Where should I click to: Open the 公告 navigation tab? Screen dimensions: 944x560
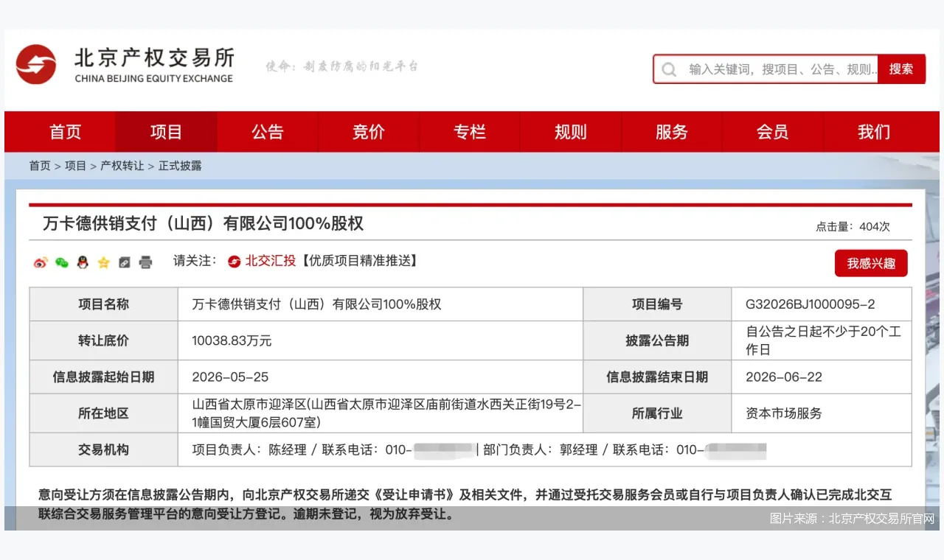click(267, 132)
